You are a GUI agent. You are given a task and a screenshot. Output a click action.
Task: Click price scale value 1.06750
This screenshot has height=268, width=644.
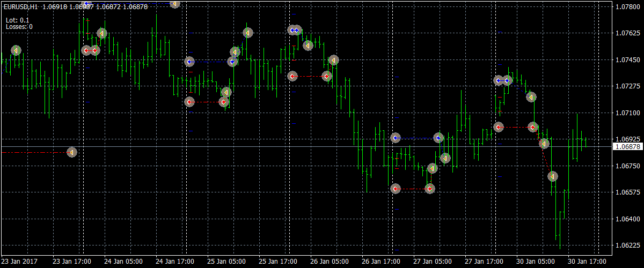pyautogui.click(x=628, y=166)
